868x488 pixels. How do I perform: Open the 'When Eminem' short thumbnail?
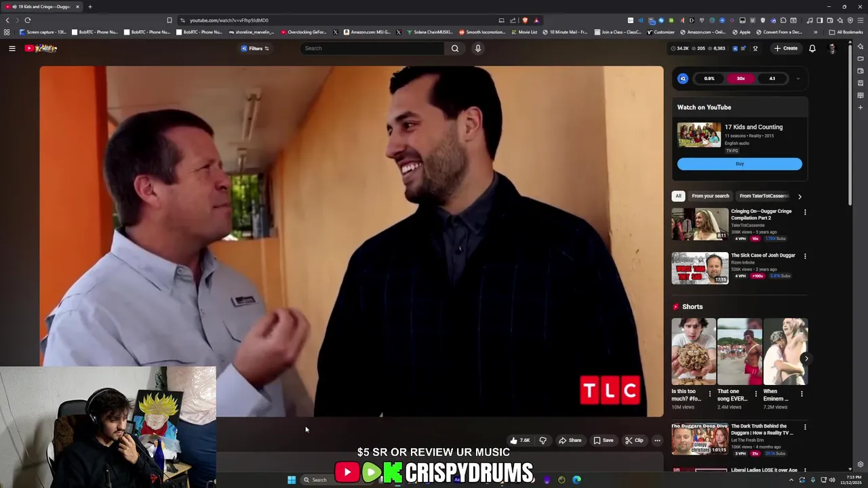point(785,352)
